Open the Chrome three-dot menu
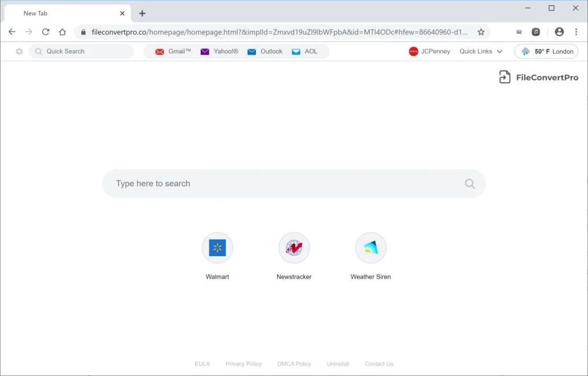This screenshot has width=588, height=376. pos(576,32)
